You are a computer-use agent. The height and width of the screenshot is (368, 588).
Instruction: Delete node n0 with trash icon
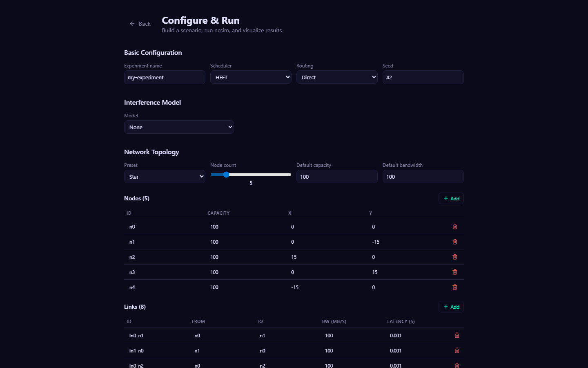pyautogui.click(x=454, y=227)
